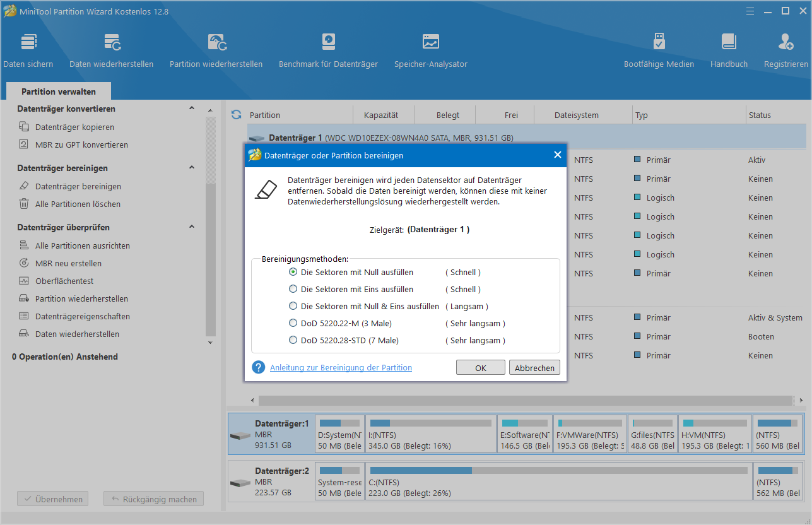Open Speicher-Analysator tool

click(x=431, y=50)
